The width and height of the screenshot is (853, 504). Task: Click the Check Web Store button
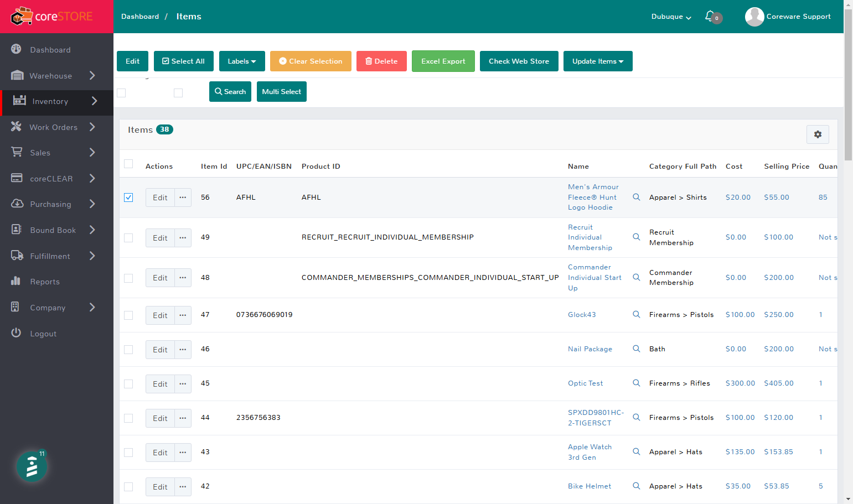click(x=519, y=61)
